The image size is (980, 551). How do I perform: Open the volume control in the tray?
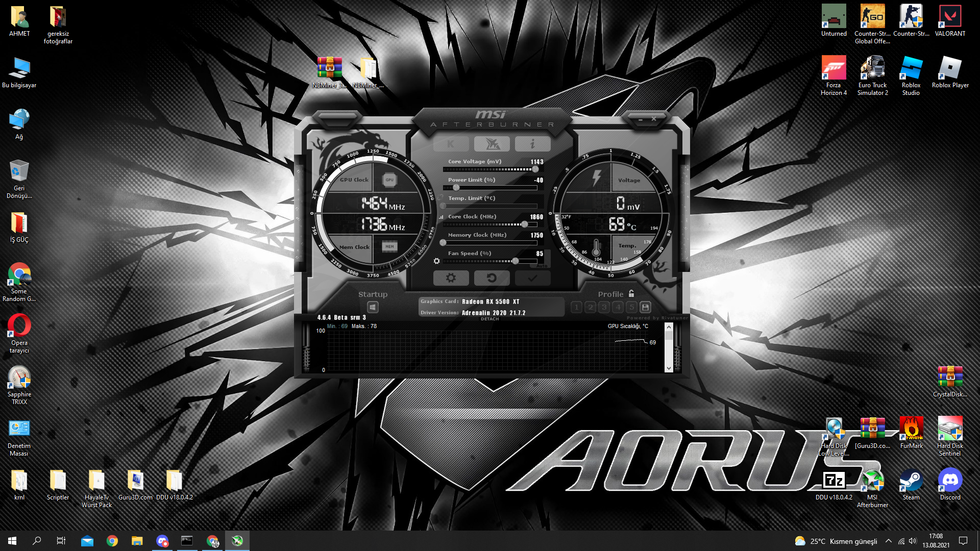[x=913, y=541]
